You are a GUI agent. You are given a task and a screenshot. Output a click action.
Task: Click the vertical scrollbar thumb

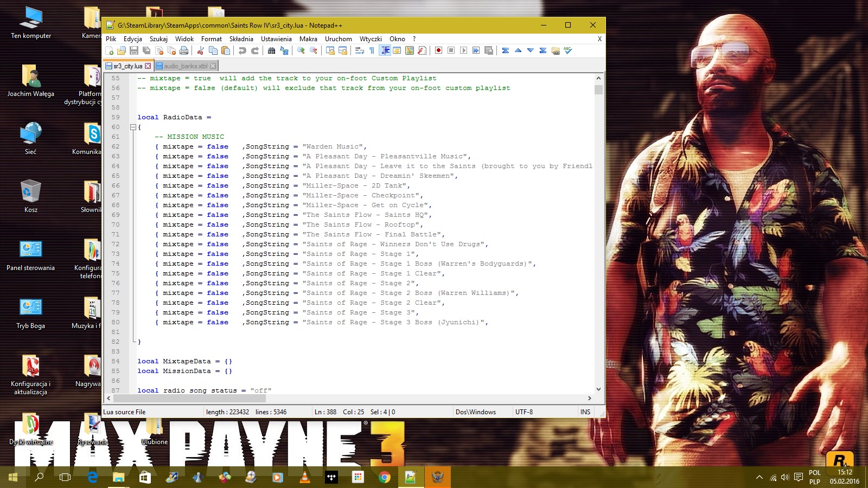pyautogui.click(x=598, y=89)
